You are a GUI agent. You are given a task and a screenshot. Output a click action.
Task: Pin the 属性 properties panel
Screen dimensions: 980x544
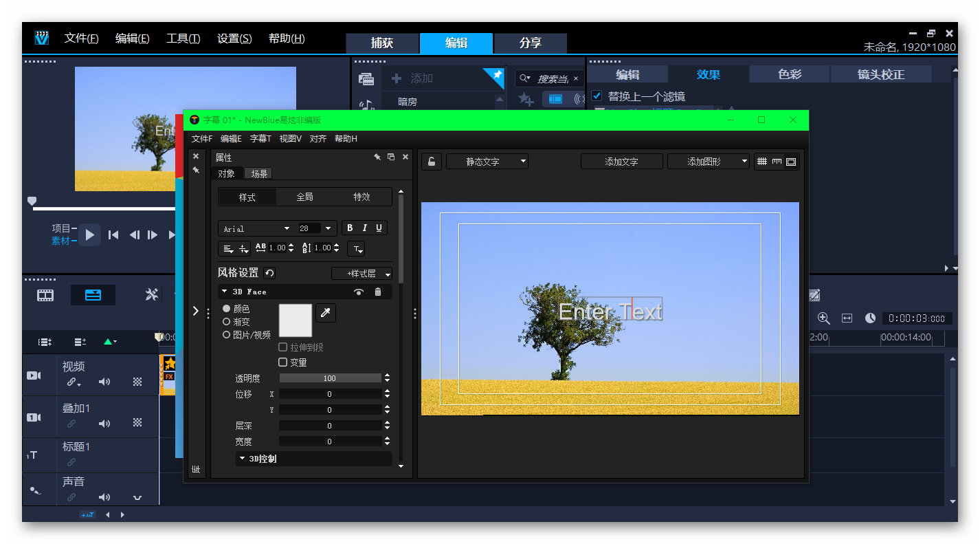click(377, 157)
